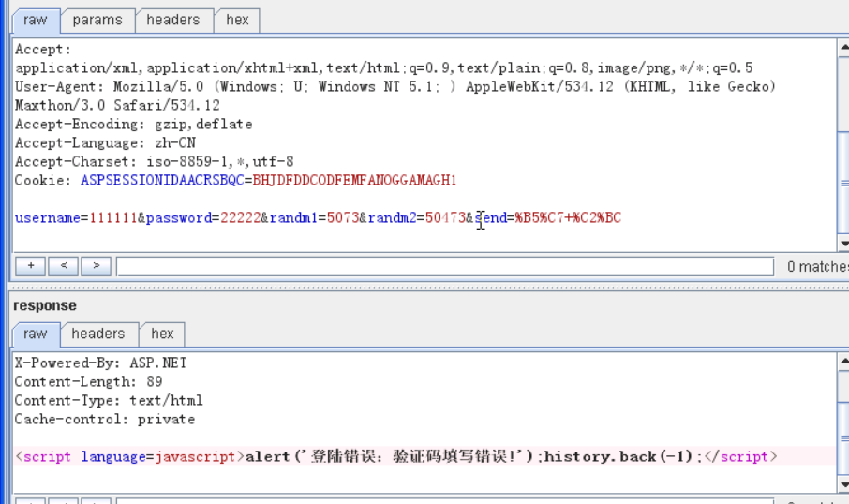
Task: Switch to the request raw tab
Action: point(36,21)
